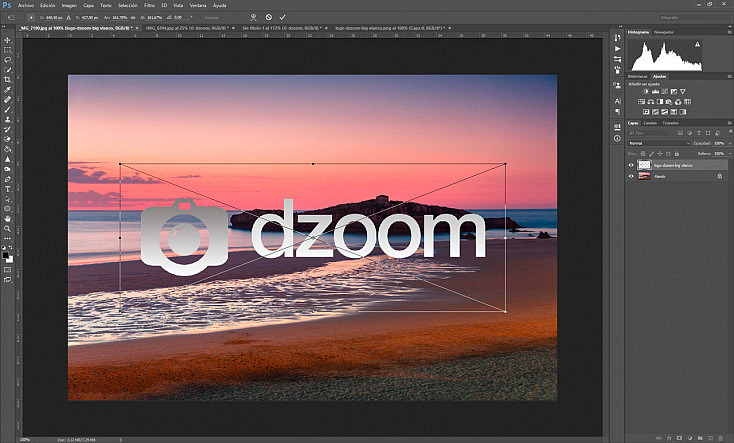Select the Quick Selection tool
Viewport: 734px width, 443px height.
click(x=7, y=70)
